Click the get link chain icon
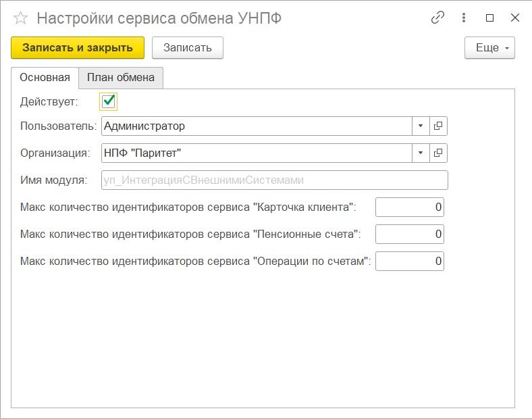 (x=438, y=18)
